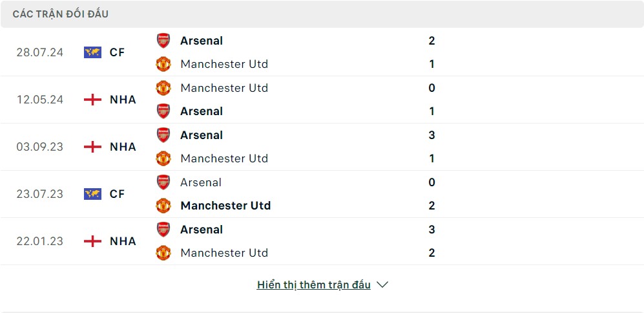Click the NHA league label for 03.09.23
Image resolution: width=644 pixels, height=313 pixels.
[x=123, y=147]
